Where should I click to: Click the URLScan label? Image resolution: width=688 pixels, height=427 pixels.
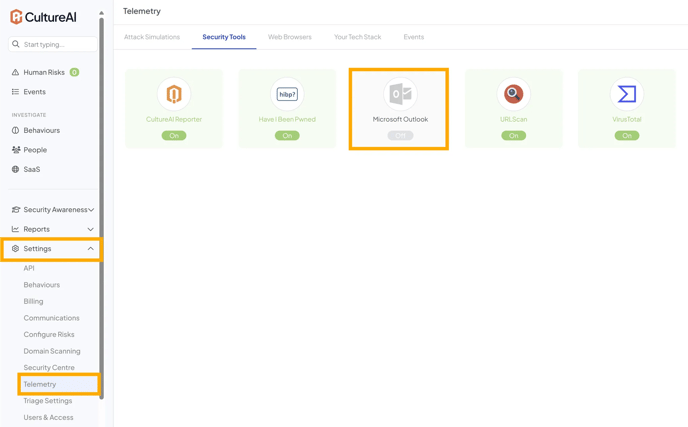513,119
